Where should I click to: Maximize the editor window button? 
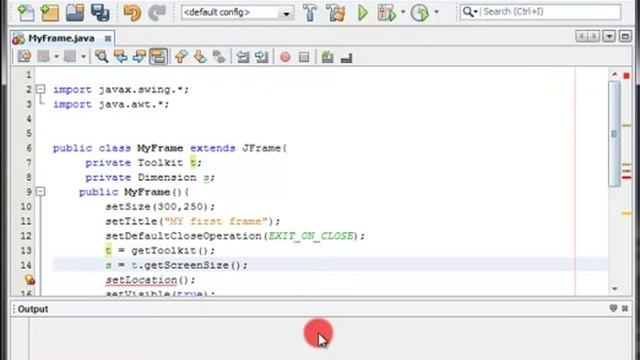(625, 36)
